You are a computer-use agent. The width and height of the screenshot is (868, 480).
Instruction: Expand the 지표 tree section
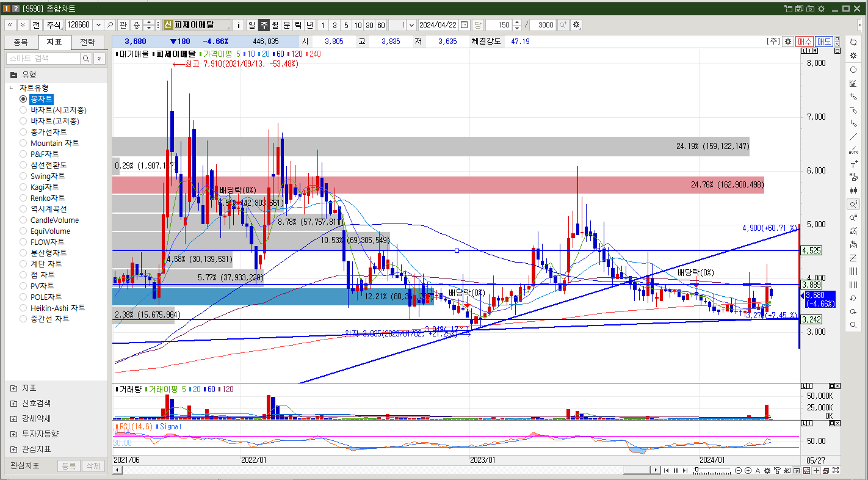coord(13,388)
